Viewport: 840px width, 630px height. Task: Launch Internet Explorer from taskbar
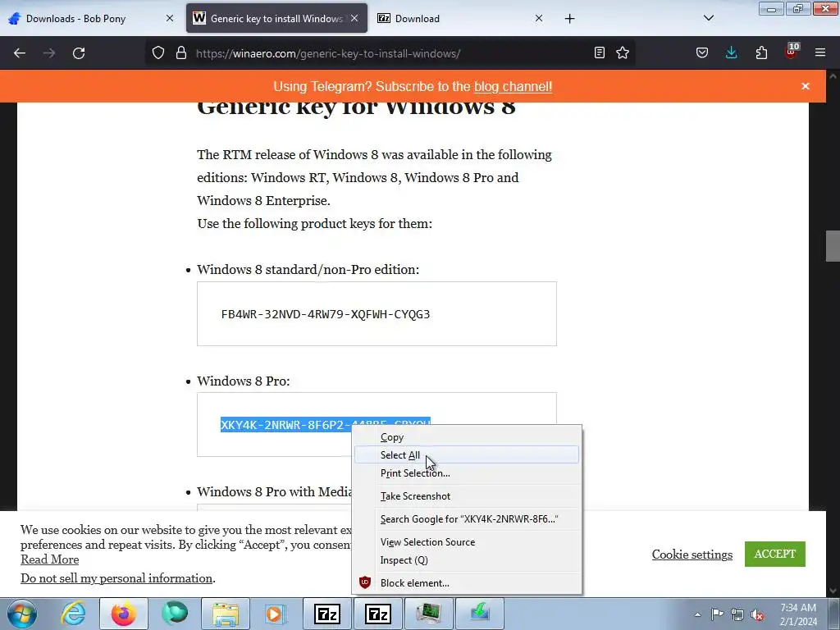pos(73,614)
